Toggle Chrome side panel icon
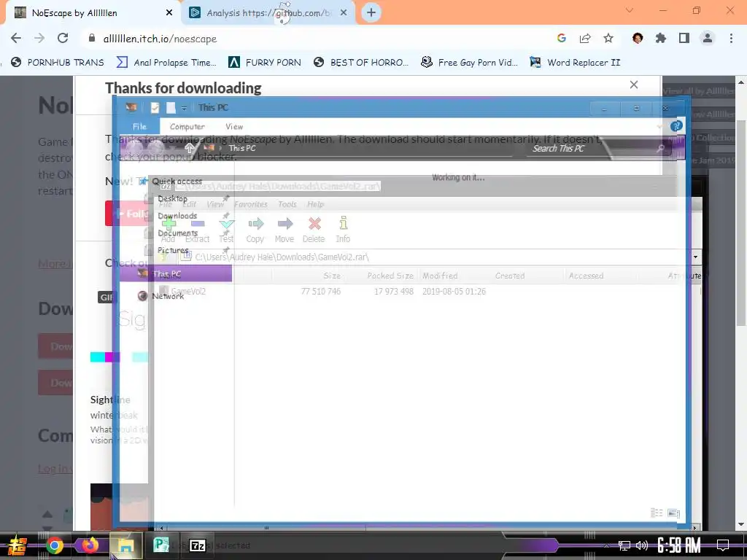The image size is (747, 560). pyautogui.click(x=684, y=38)
